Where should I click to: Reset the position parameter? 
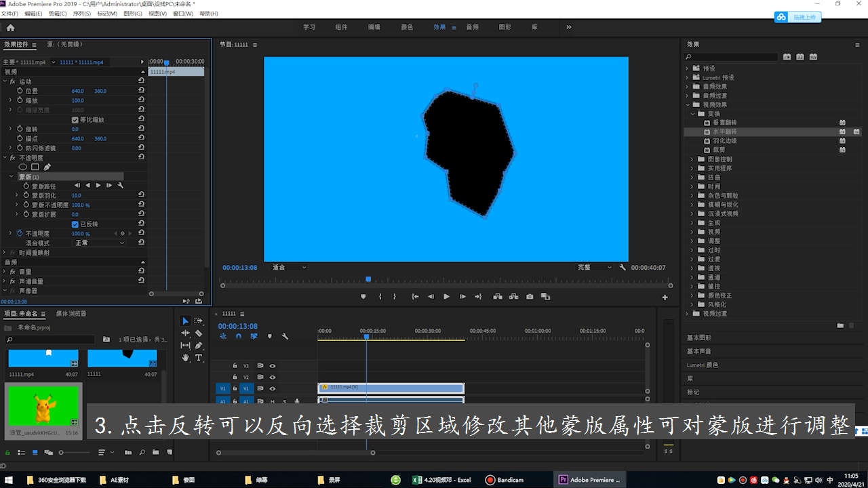click(x=141, y=91)
